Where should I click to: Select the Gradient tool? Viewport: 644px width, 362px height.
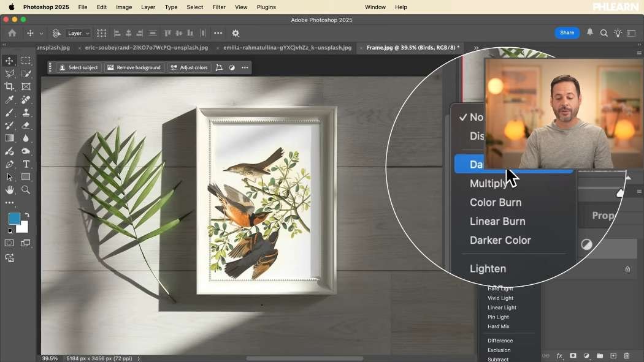9,138
